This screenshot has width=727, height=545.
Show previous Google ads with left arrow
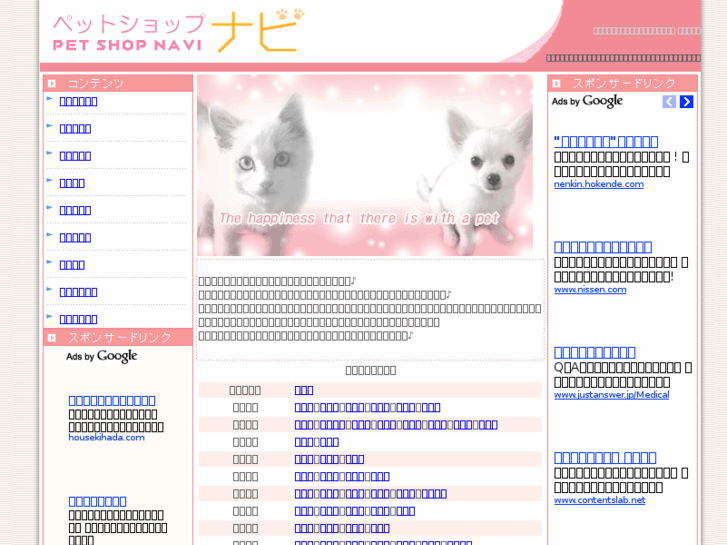669,102
